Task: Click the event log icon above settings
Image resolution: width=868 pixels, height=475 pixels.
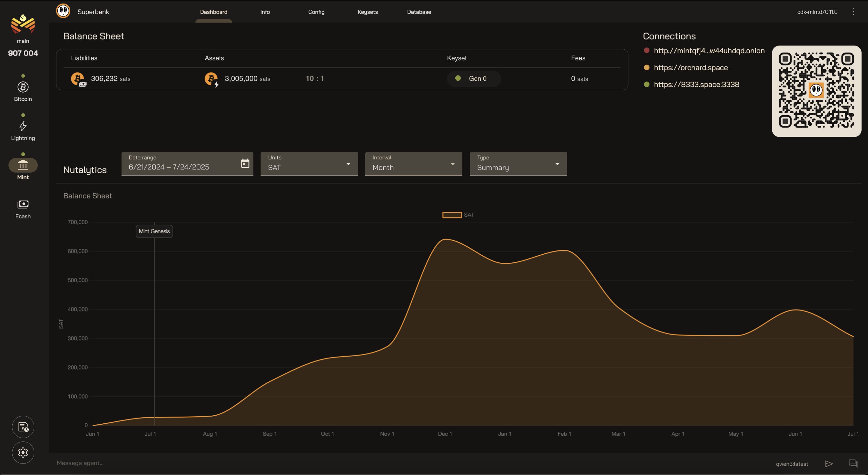Action: [23, 427]
